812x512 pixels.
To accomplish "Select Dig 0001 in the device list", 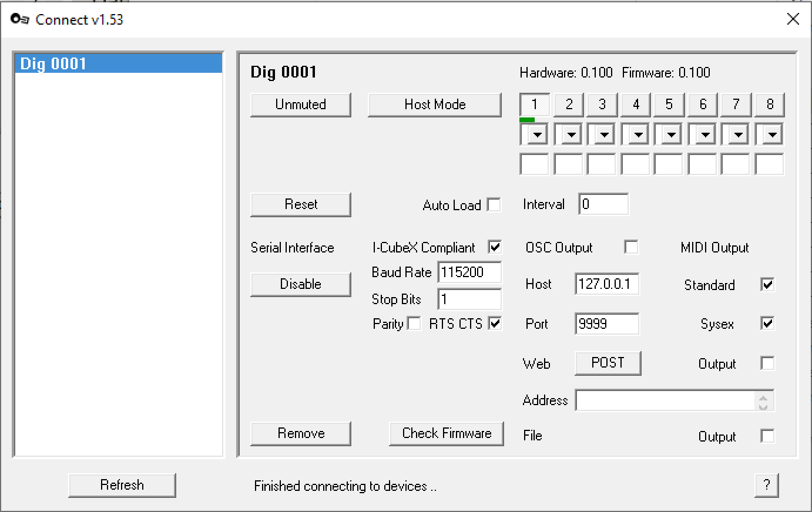I will click(118, 63).
